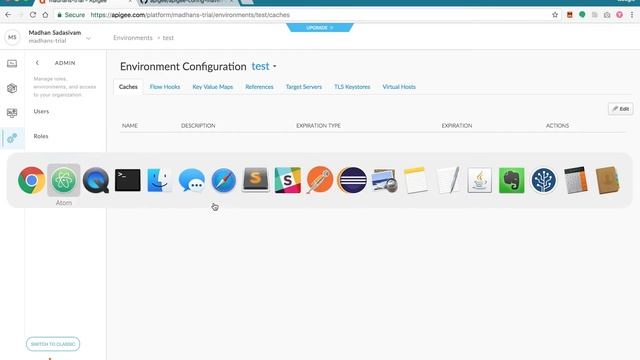This screenshot has height=360, width=640.
Task: Collapse the ADMIN menu with back chevron
Action: [x=37, y=63]
